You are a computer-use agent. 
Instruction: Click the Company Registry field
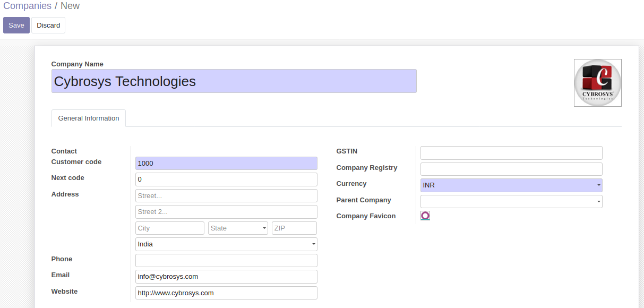coord(511,169)
